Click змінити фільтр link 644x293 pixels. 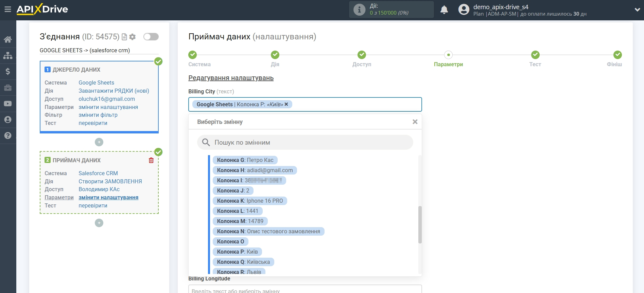98,115
